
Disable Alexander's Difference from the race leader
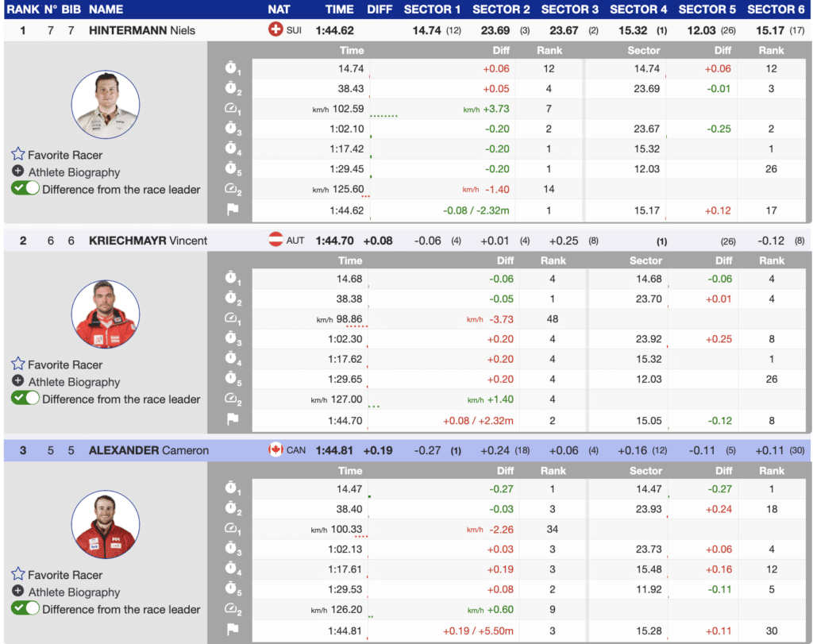pos(25,609)
